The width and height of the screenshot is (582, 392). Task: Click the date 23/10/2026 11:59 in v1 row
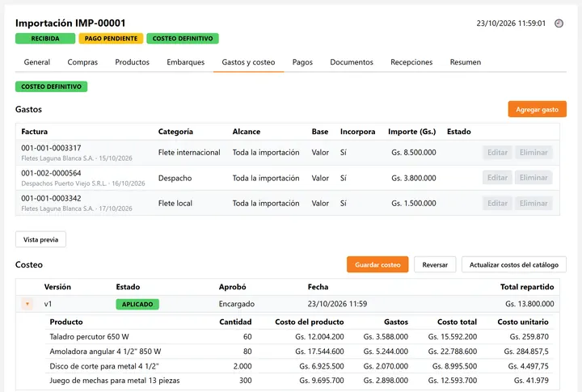337,304
